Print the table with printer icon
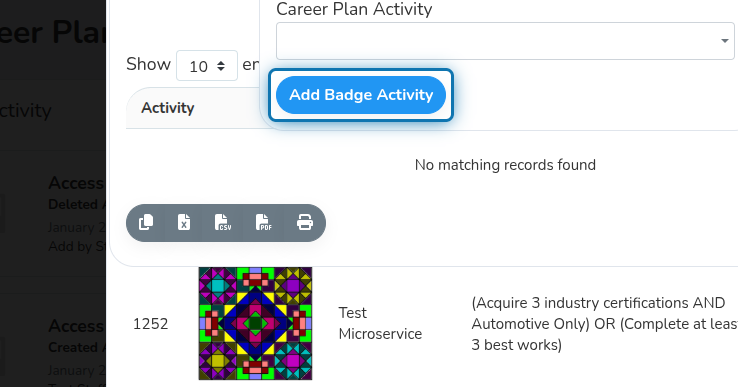 click(x=305, y=223)
